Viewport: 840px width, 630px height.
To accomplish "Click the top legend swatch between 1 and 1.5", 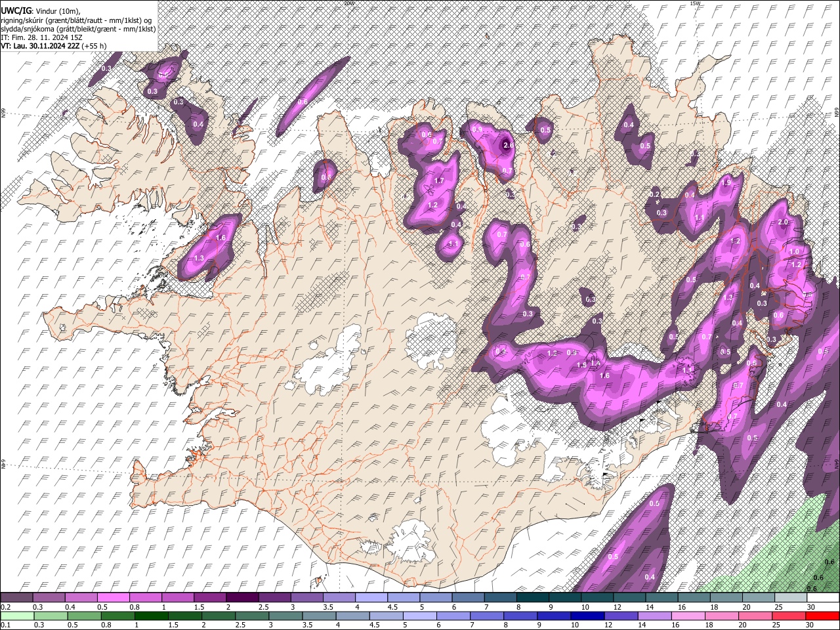I will 178,598.
